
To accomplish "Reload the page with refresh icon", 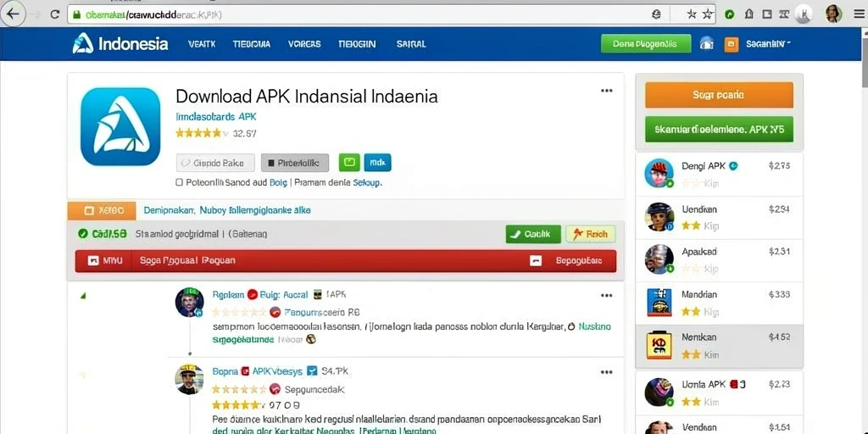I will click(55, 14).
